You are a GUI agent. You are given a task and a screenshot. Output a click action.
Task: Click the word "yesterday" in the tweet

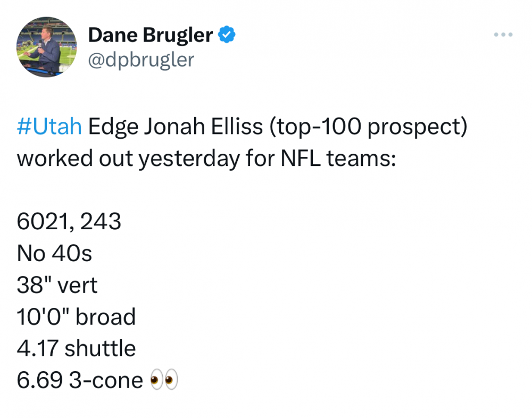click(187, 158)
